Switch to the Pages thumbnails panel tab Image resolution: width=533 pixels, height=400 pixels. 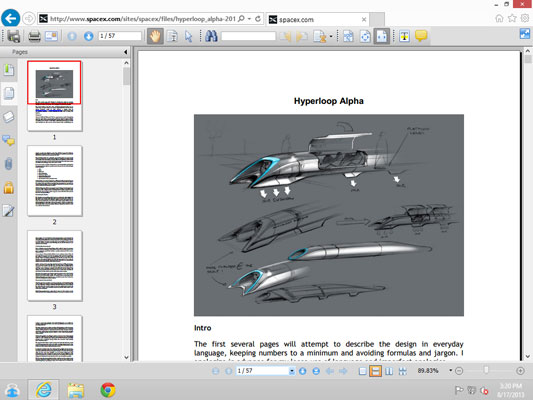9,93
